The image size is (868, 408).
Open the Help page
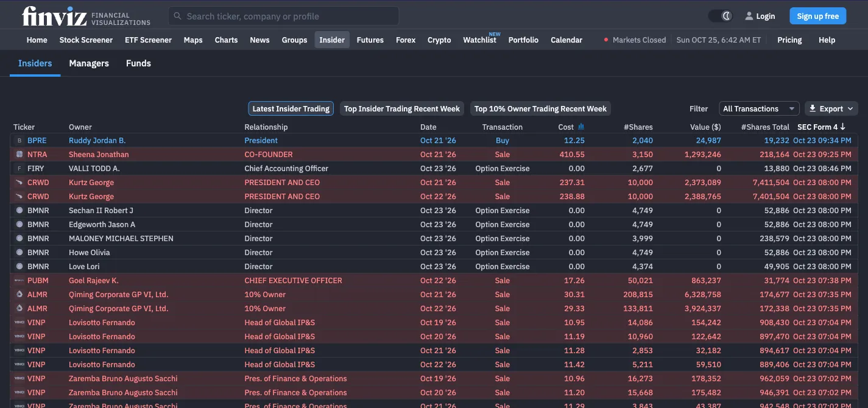pos(827,40)
